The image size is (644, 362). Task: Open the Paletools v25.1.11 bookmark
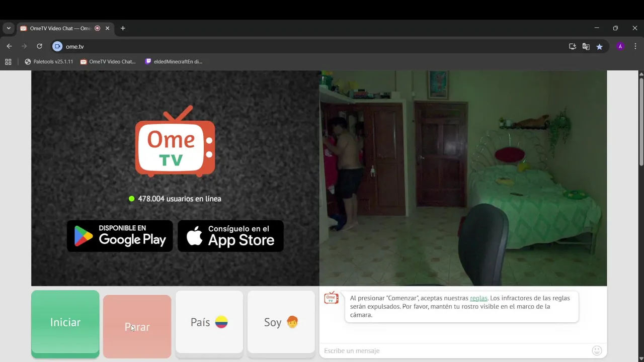pyautogui.click(x=49, y=62)
